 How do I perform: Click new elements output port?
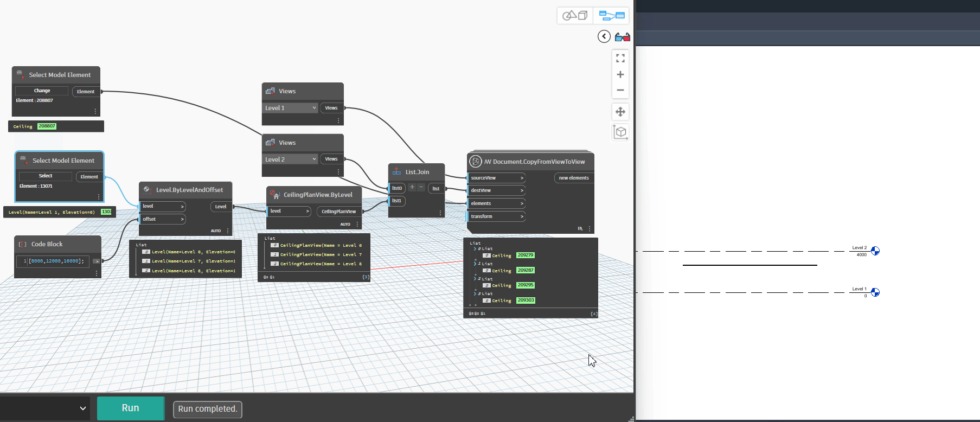pyautogui.click(x=574, y=178)
